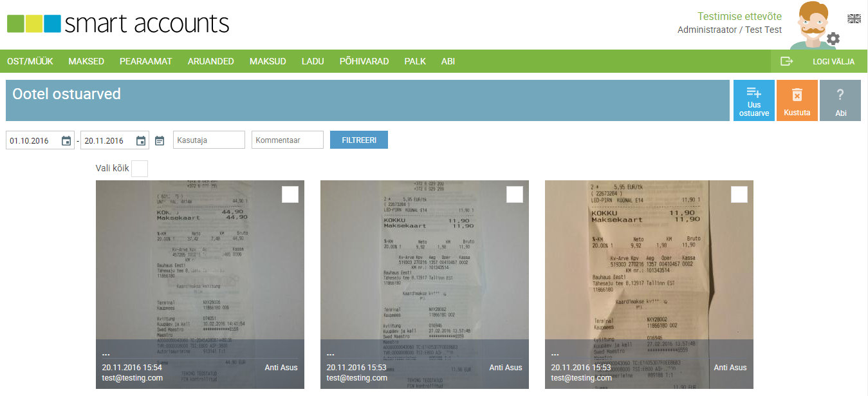Open settings via the gear icon
The height and width of the screenshot is (396, 868).
click(x=834, y=39)
